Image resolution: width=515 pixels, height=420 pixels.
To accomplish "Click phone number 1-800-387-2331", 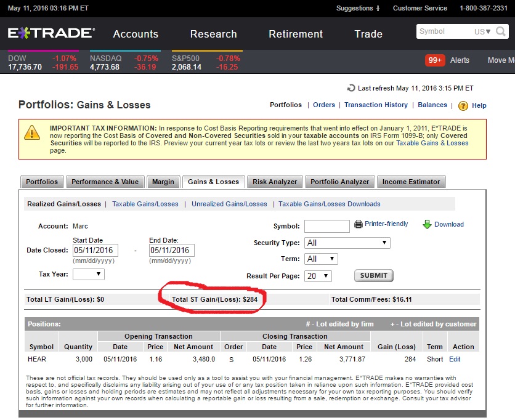I will pos(484,8).
